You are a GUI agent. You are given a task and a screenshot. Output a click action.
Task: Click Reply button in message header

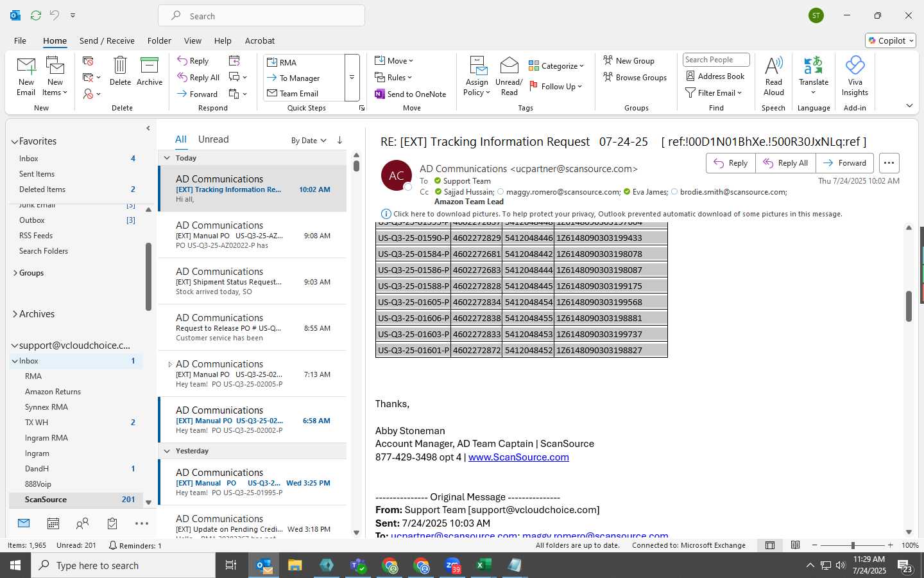point(731,163)
